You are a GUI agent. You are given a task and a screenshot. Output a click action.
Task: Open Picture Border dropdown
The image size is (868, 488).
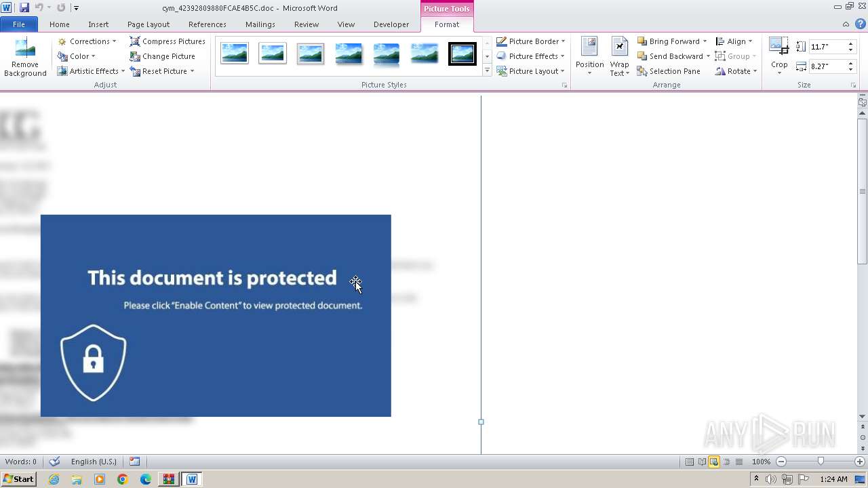(x=530, y=41)
